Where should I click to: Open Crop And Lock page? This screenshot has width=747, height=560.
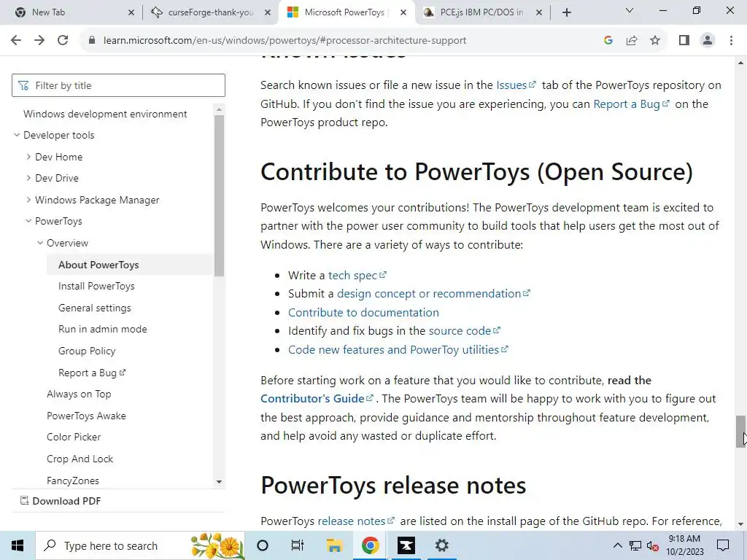[80, 459]
